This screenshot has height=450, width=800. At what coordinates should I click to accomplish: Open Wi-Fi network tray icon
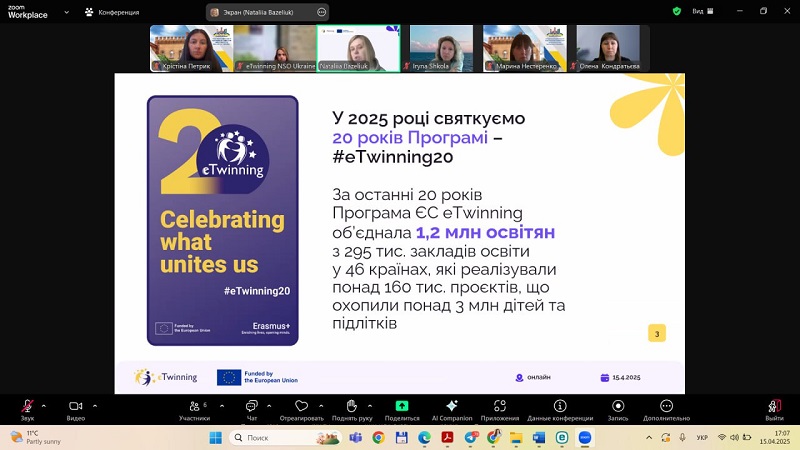(x=722, y=437)
